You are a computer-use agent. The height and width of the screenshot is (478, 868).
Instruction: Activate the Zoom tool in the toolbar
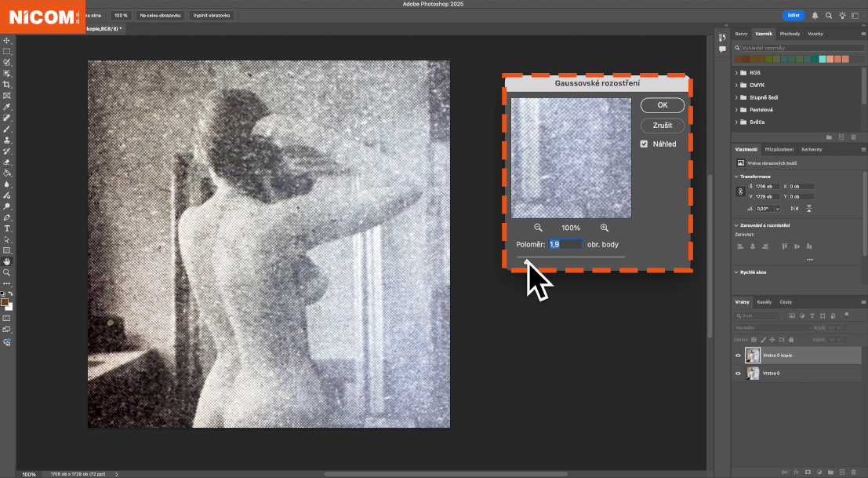(7, 272)
